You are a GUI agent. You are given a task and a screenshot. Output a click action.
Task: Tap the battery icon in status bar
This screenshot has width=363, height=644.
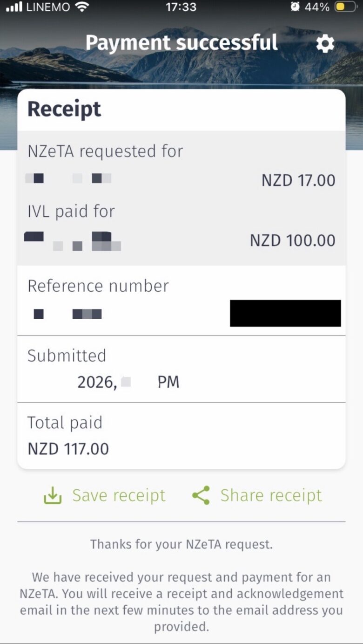(346, 7)
